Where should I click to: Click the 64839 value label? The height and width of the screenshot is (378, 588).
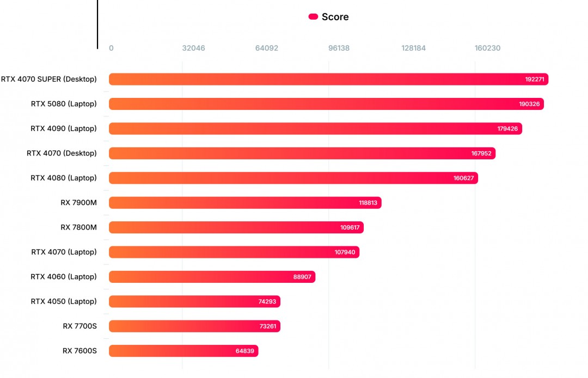(245, 351)
